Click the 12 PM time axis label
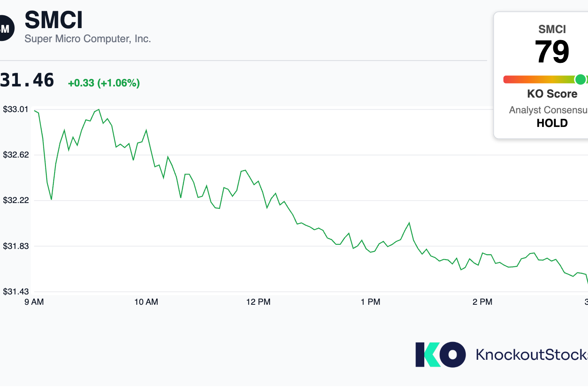The image size is (588, 392). pos(258,302)
